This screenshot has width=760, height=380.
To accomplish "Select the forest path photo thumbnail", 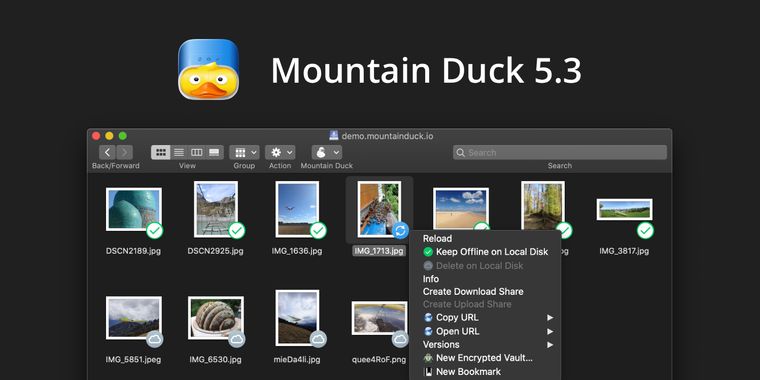I will point(543,206).
